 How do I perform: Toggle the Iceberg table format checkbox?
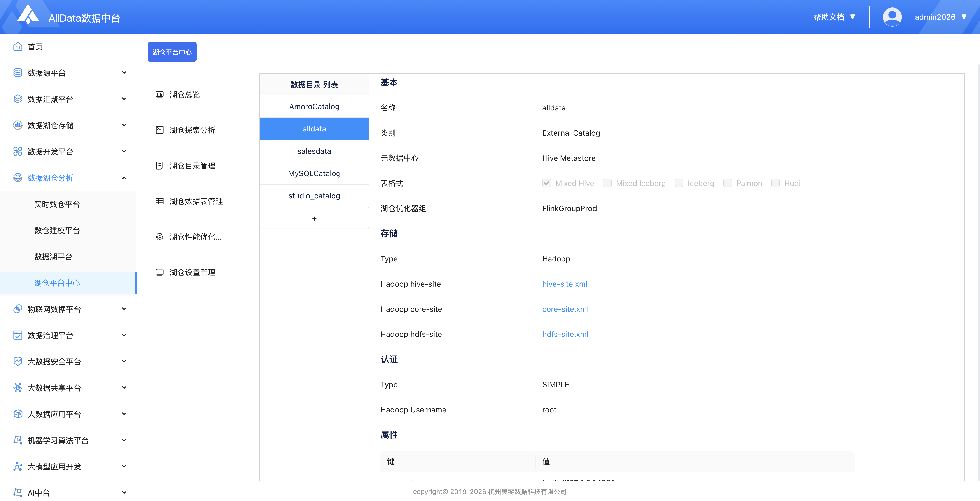click(x=679, y=183)
